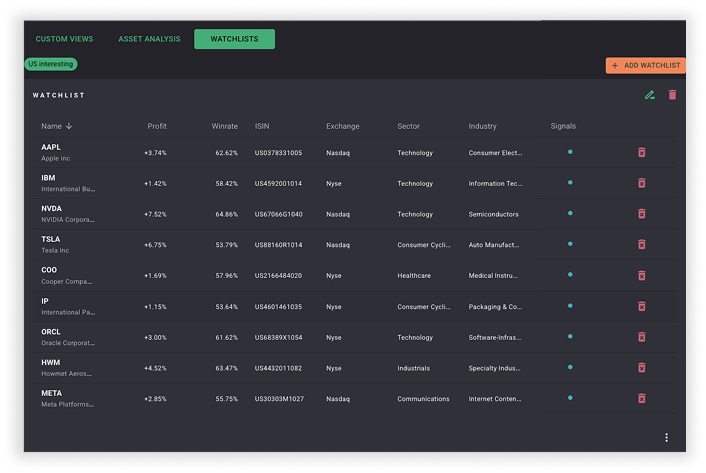Remove IBM row with trash icon
Screen dimensions: 706x473
point(642,183)
